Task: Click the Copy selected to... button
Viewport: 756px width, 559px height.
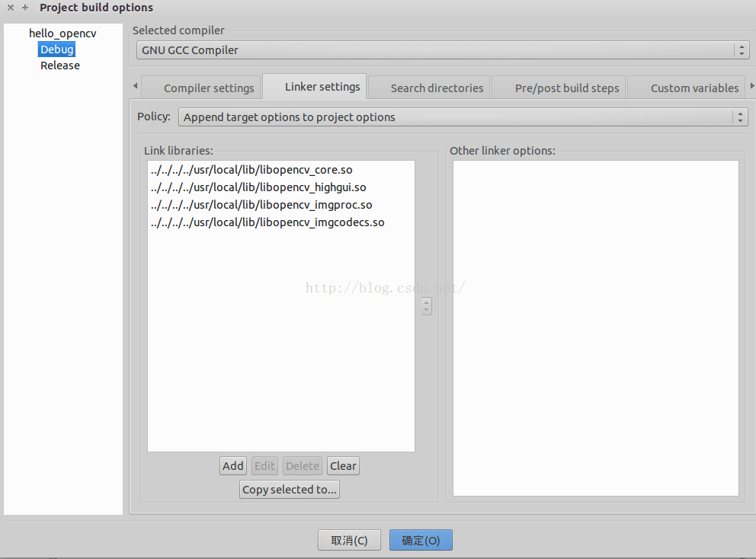Action: 290,490
